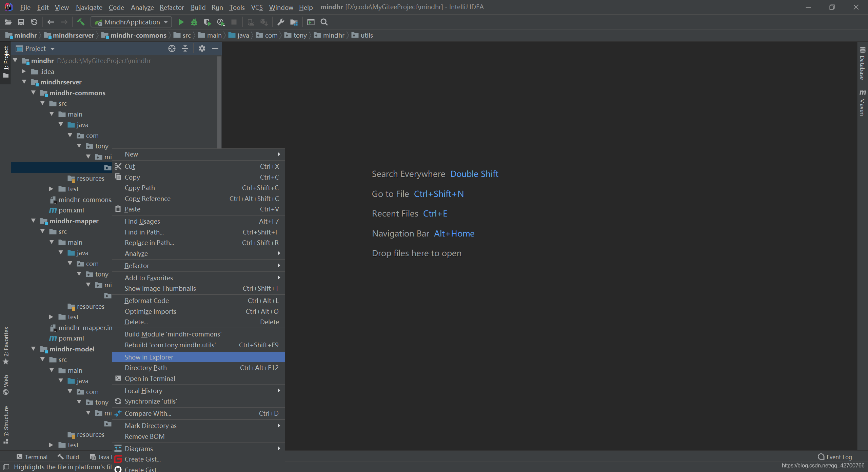868x472 pixels.
Task: Select Delete... in context menu
Action: point(198,322)
